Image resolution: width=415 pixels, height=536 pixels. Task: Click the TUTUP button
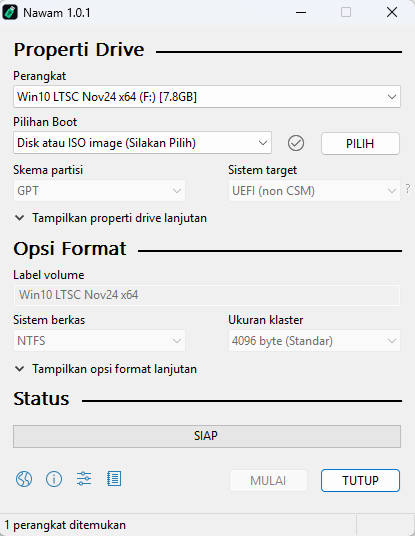[x=360, y=481]
